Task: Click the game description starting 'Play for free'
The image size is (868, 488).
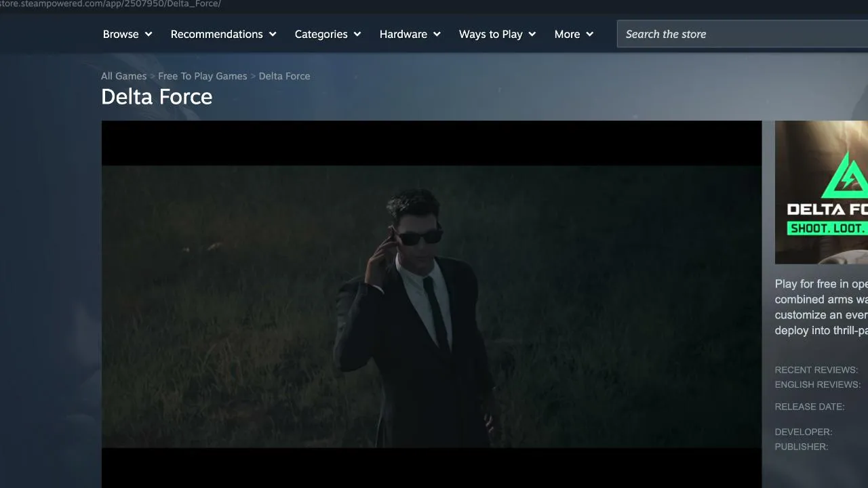Action: tap(821, 307)
